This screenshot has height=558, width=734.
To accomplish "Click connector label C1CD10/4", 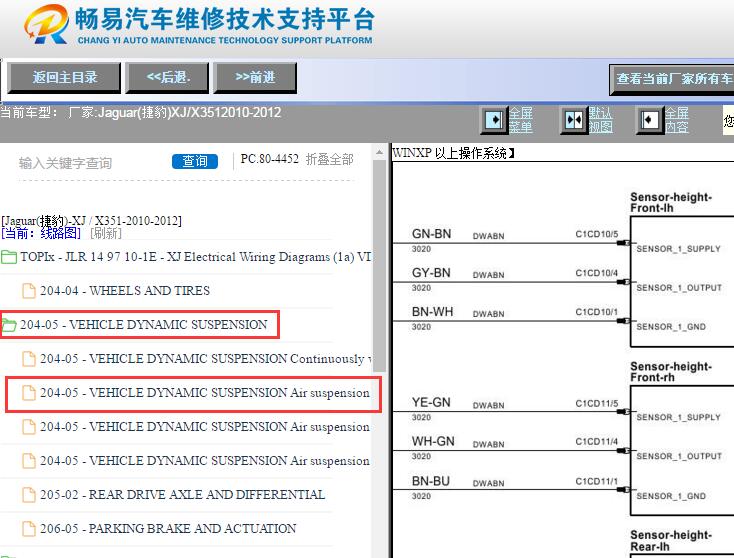I will pyautogui.click(x=596, y=273).
